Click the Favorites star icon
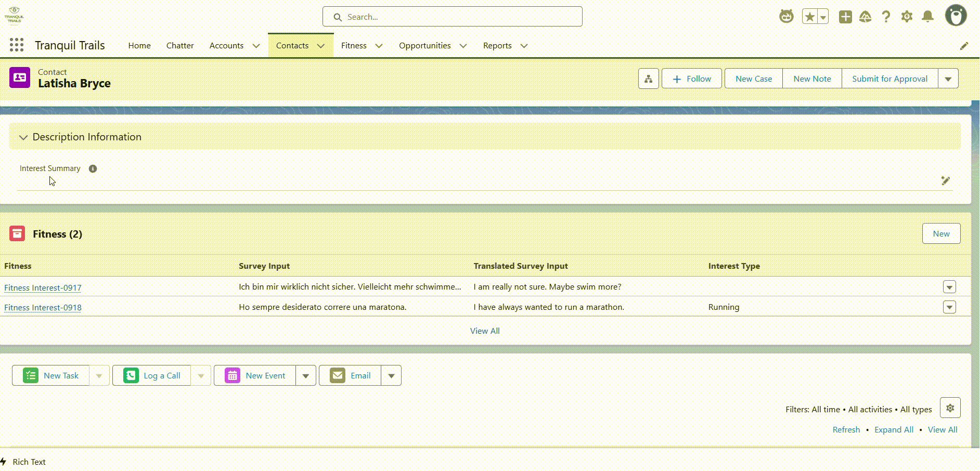 point(809,17)
